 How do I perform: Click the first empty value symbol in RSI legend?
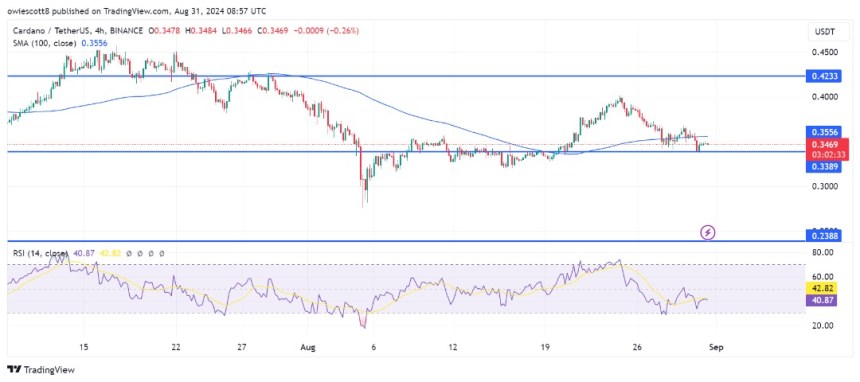128,254
